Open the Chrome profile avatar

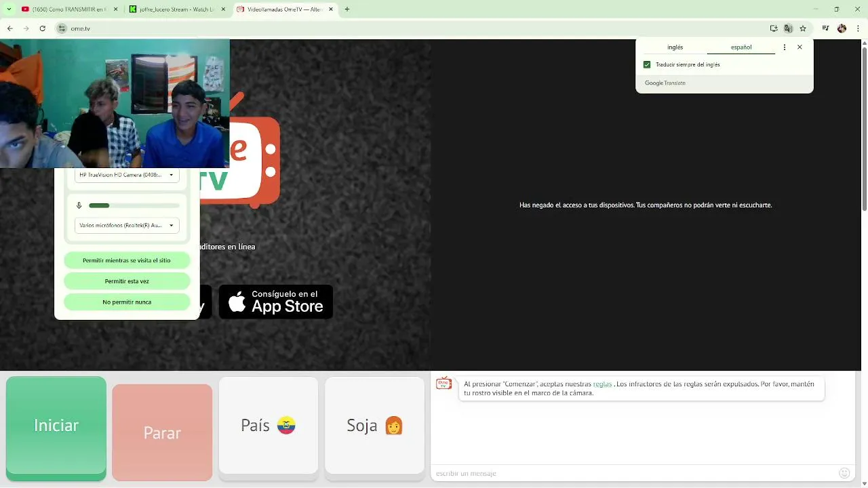[842, 28]
